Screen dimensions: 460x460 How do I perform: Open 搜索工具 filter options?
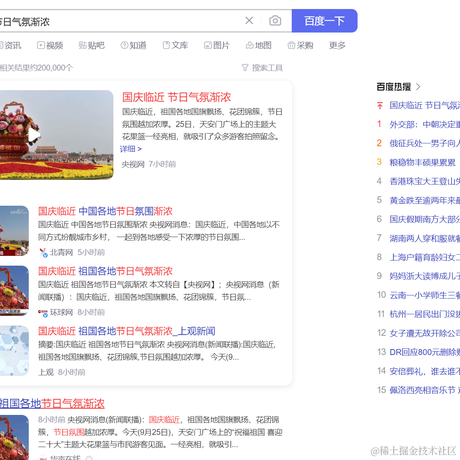(267, 68)
